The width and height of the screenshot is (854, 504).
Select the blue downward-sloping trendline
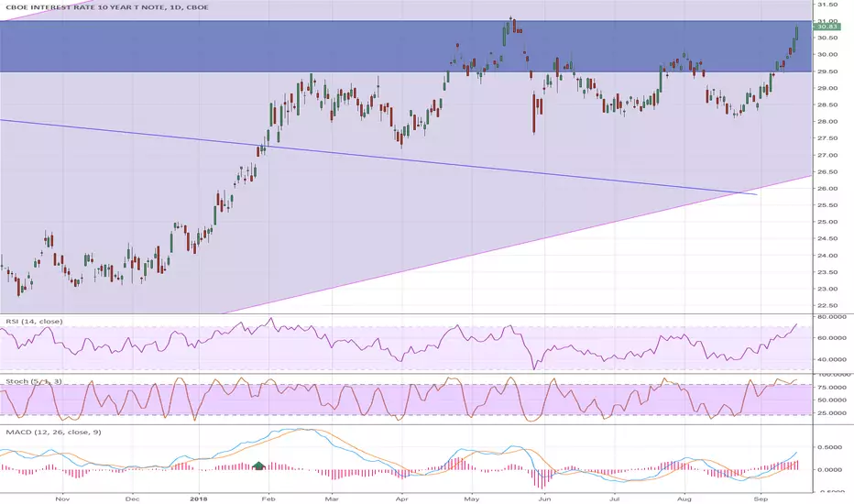(378, 158)
